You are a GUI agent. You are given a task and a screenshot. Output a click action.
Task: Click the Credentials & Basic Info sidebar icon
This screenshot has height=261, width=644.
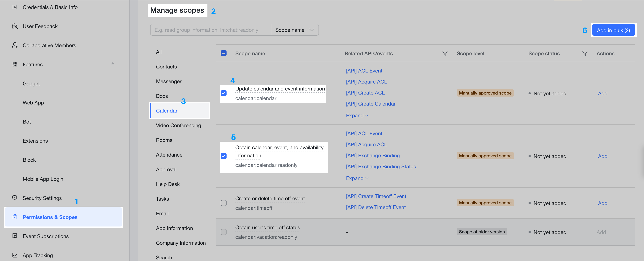(15, 7)
